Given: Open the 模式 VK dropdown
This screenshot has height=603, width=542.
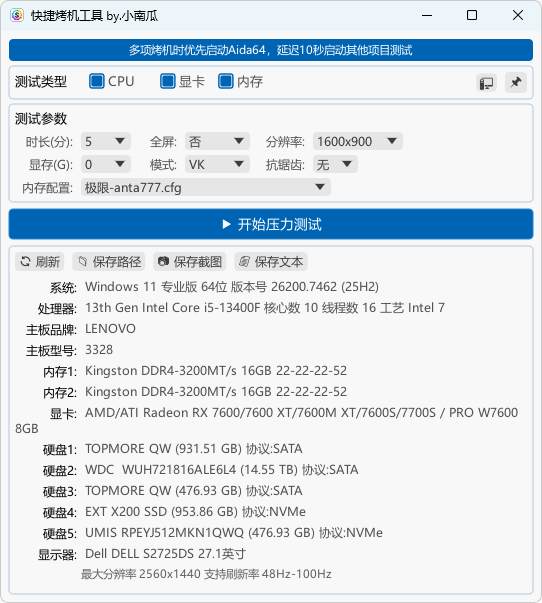Looking at the screenshot, I should tap(217, 165).
